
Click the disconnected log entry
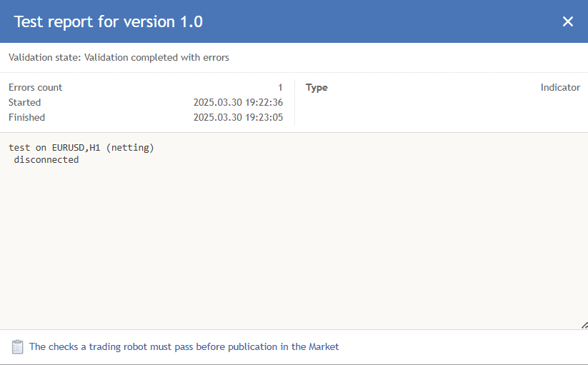click(46, 159)
